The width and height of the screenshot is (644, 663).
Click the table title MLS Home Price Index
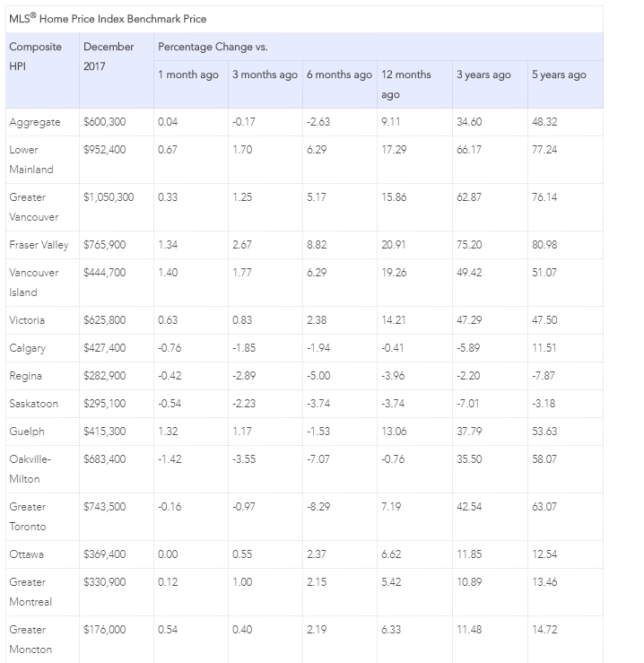(x=108, y=19)
